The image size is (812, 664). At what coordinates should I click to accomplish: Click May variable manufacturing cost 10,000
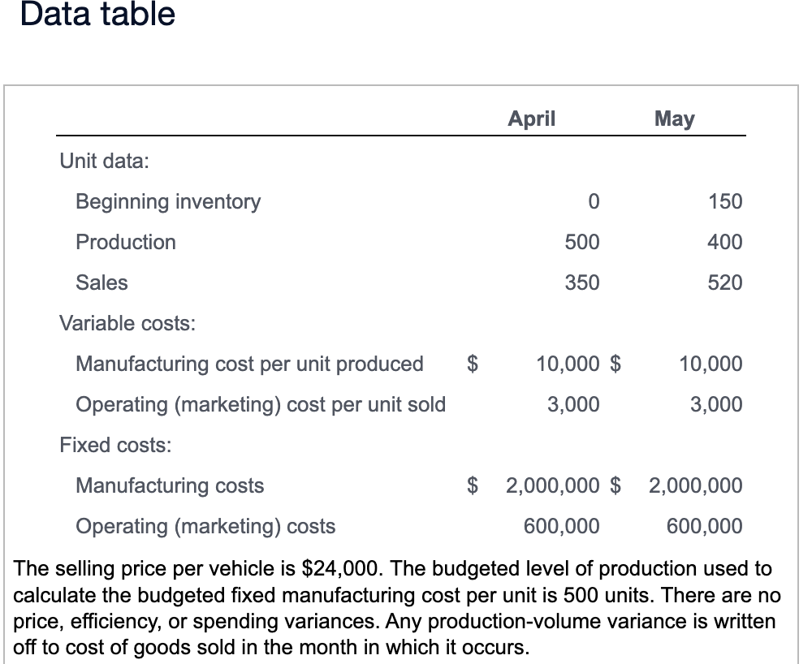[x=710, y=364]
